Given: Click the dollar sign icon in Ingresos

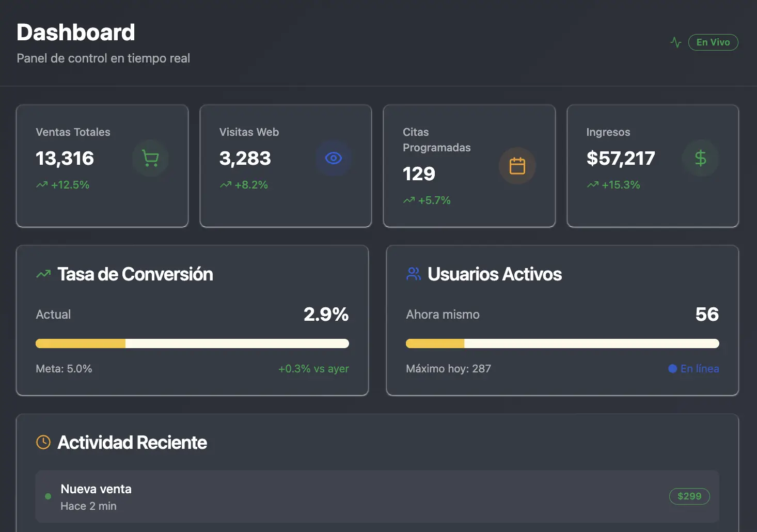Looking at the screenshot, I should click(700, 158).
